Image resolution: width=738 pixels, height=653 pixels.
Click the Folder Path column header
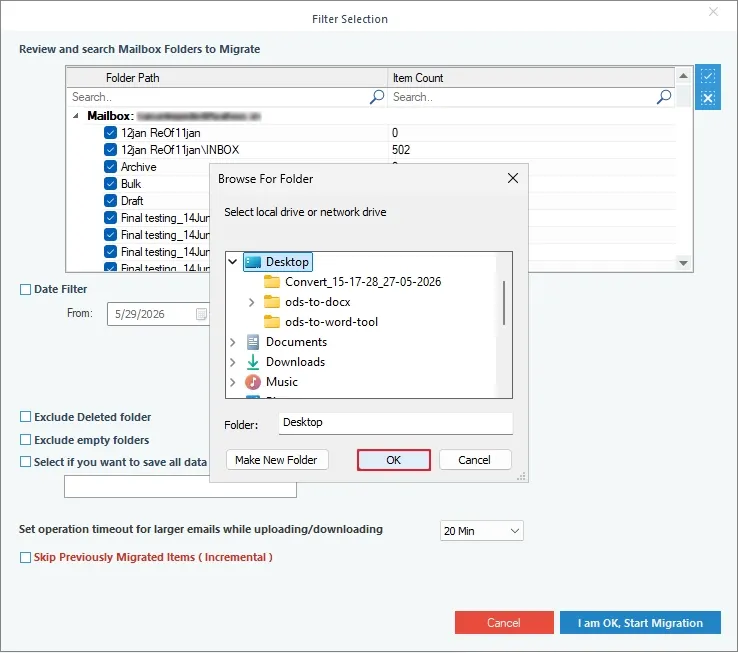pos(227,78)
